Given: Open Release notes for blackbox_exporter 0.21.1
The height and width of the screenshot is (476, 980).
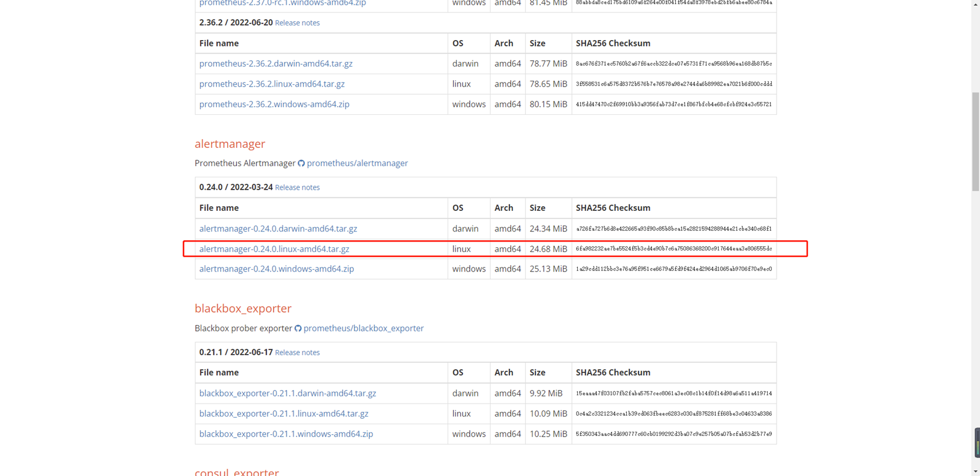Looking at the screenshot, I should pos(297,352).
